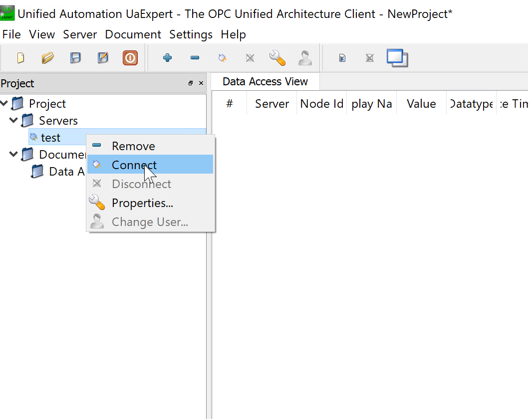The image size is (530, 420).
Task: Click the red power Exit icon
Action: click(x=130, y=58)
